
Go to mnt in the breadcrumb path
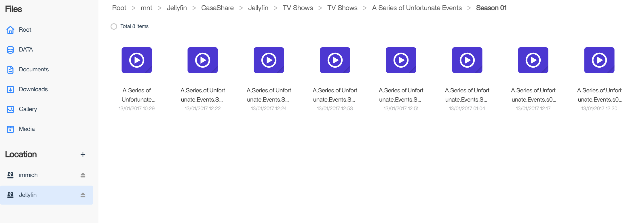click(x=146, y=8)
